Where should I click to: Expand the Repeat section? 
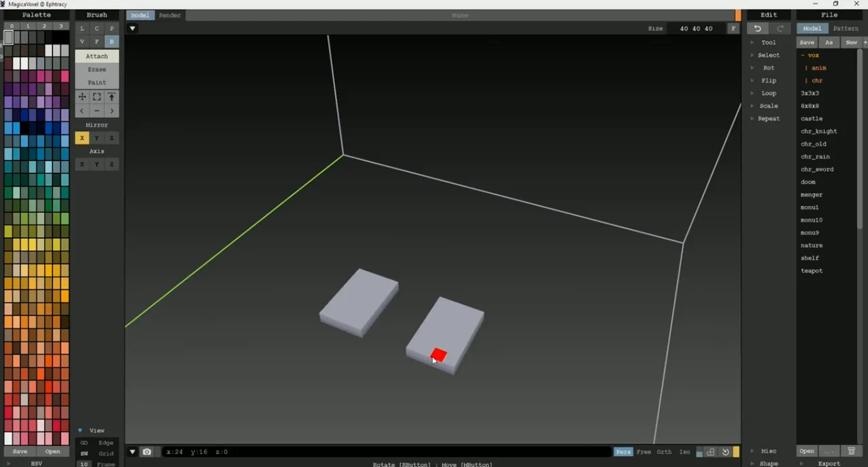click(x=768, y=119)
